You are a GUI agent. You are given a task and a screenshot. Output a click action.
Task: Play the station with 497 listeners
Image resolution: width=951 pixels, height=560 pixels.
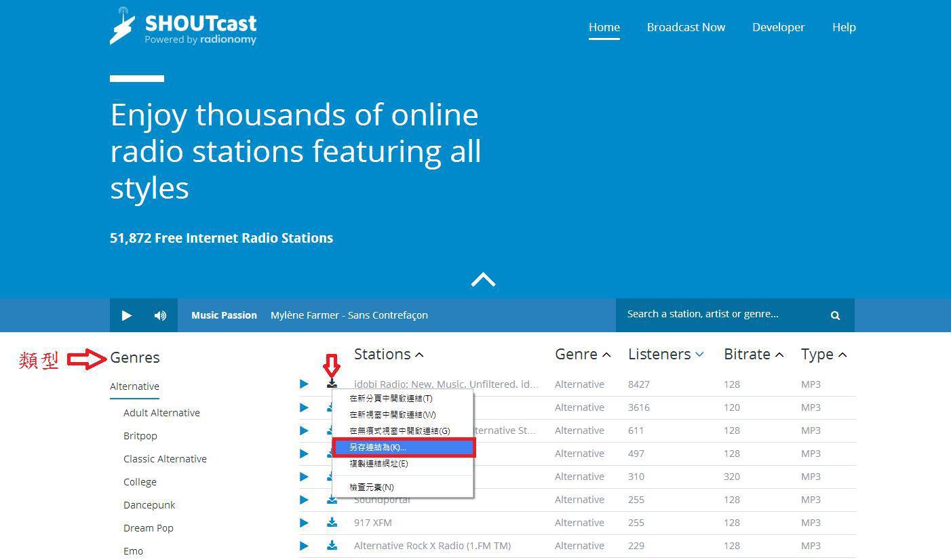point(304,454)
